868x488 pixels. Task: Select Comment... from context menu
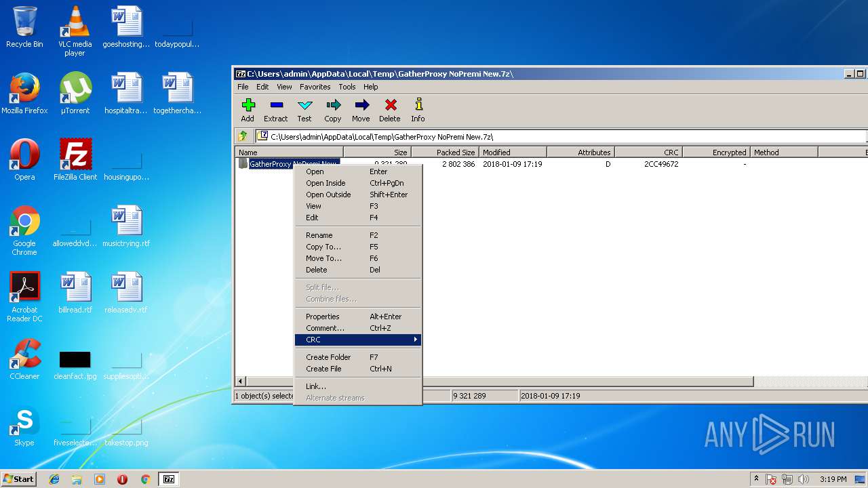click(358, 328)
